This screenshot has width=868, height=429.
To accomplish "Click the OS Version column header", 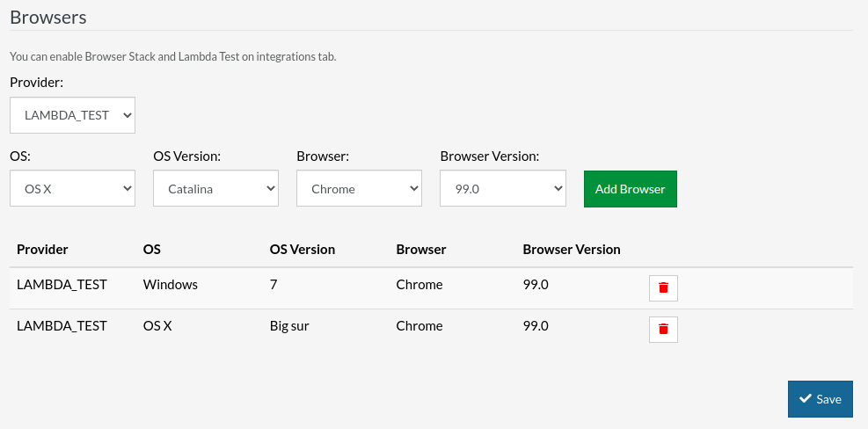I will click(302, 250).
